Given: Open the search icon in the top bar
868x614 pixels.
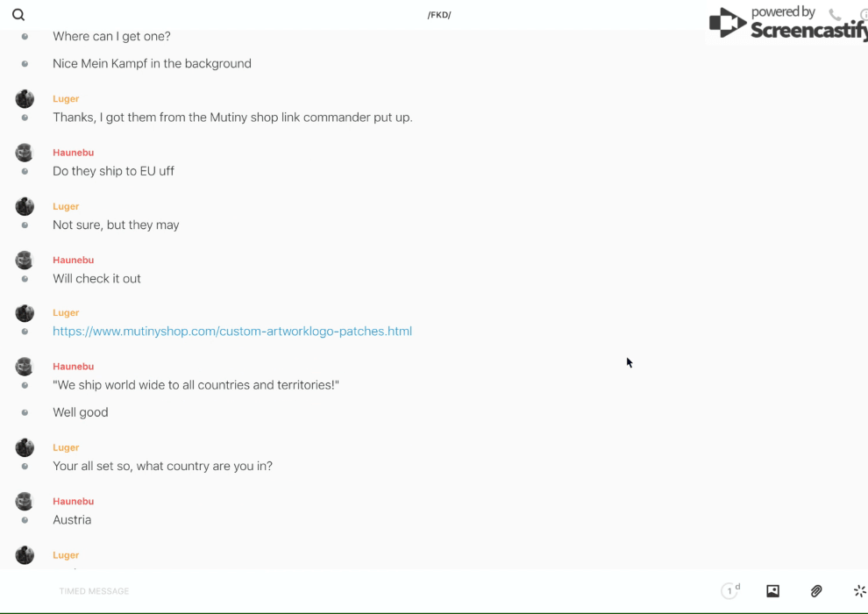Looking at the screenshot, I should [x=18, y=15].
